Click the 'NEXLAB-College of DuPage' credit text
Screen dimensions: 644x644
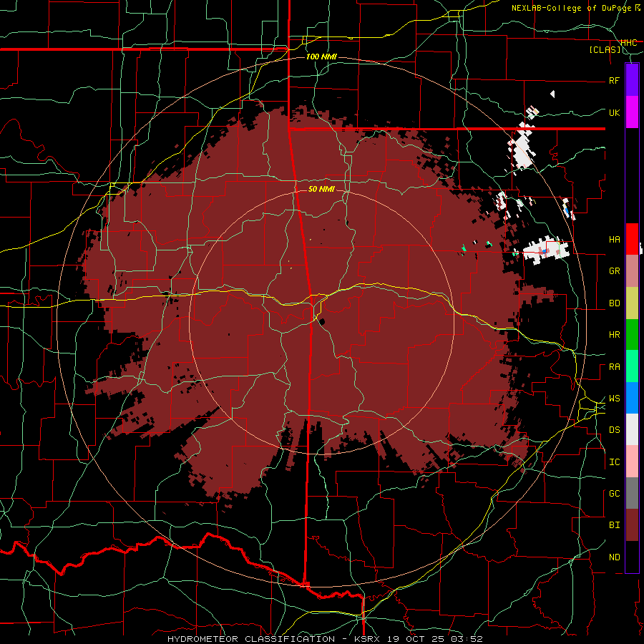pyautogui.click(x=572, y=8)
